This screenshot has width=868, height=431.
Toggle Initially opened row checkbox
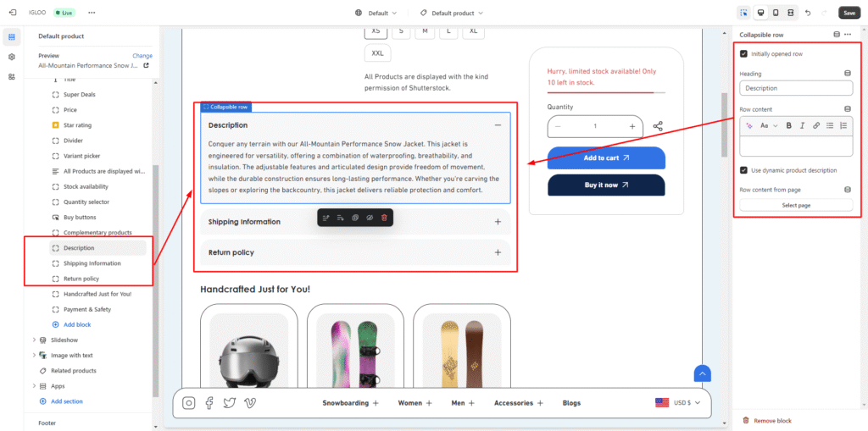click(x=744, y=53)
